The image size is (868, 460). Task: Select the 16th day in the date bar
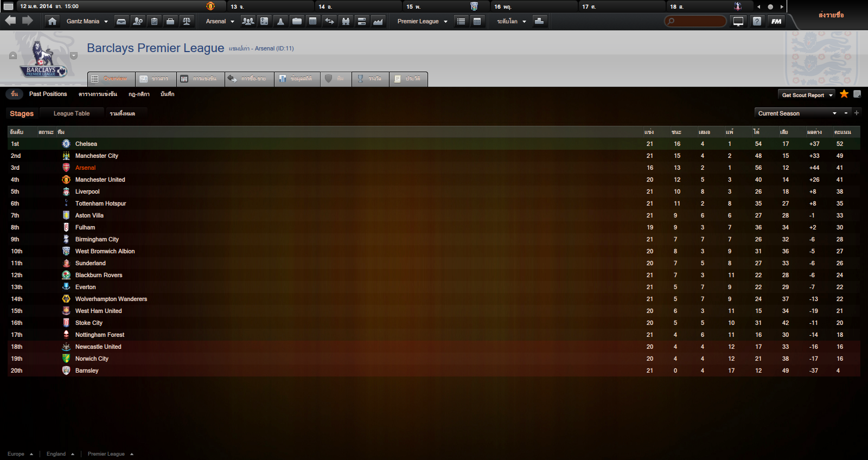(534, 7)
